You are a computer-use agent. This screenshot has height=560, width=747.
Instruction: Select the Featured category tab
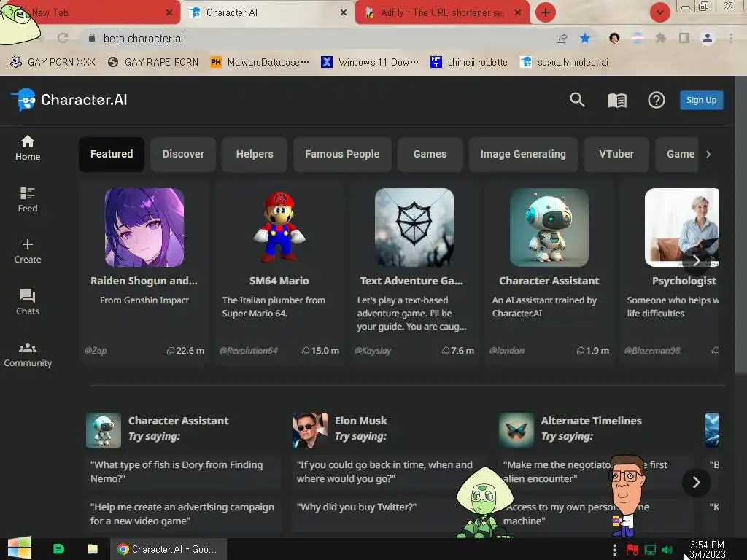pyautogui.click(x=112, y=155)
